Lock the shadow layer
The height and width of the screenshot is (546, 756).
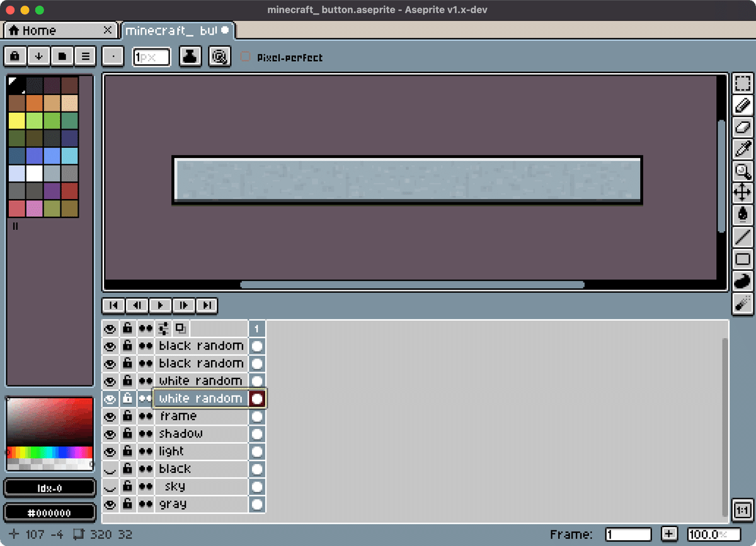click(x=128, y=434)
